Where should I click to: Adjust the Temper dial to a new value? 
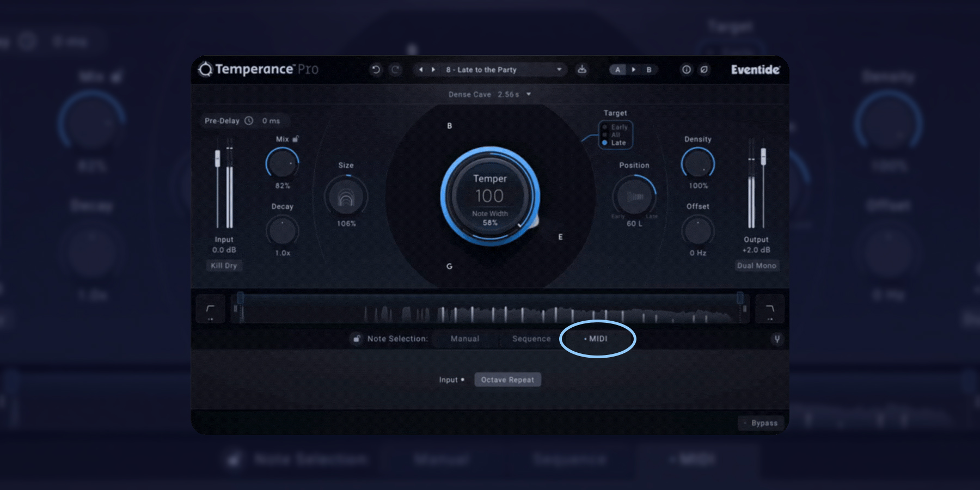click(490, 196)
